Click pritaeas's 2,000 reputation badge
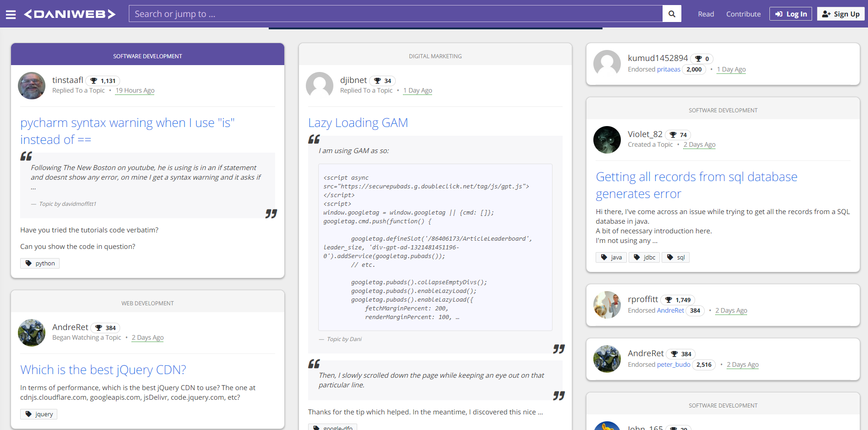Viewport: 868px width, 430px height. click(694, 70)
